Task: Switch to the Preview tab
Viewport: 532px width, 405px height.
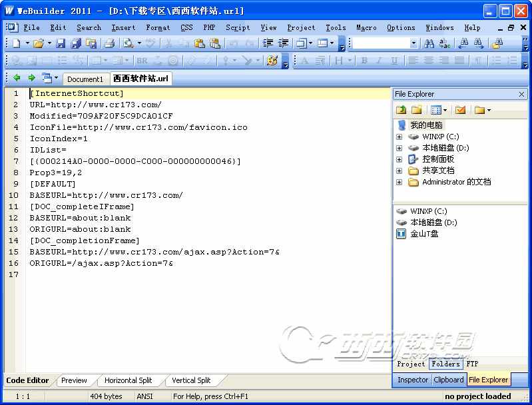Action: [x=74, y=380]
